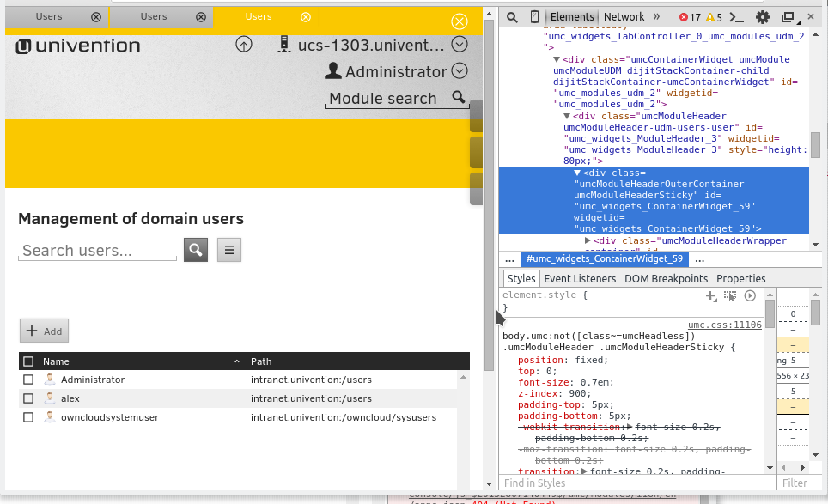Open the ucs-1303 host dropdown menu

point(460,45)
